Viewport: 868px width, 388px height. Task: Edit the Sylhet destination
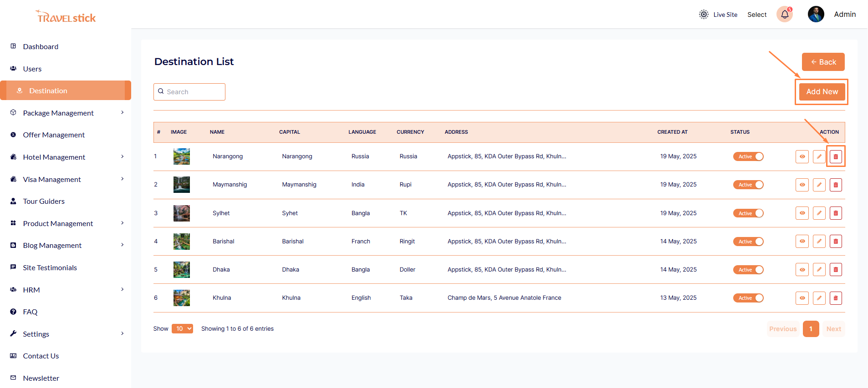coord(819,213)
